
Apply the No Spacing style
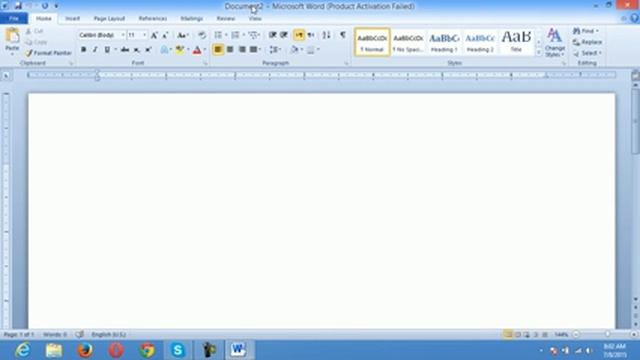408,42
